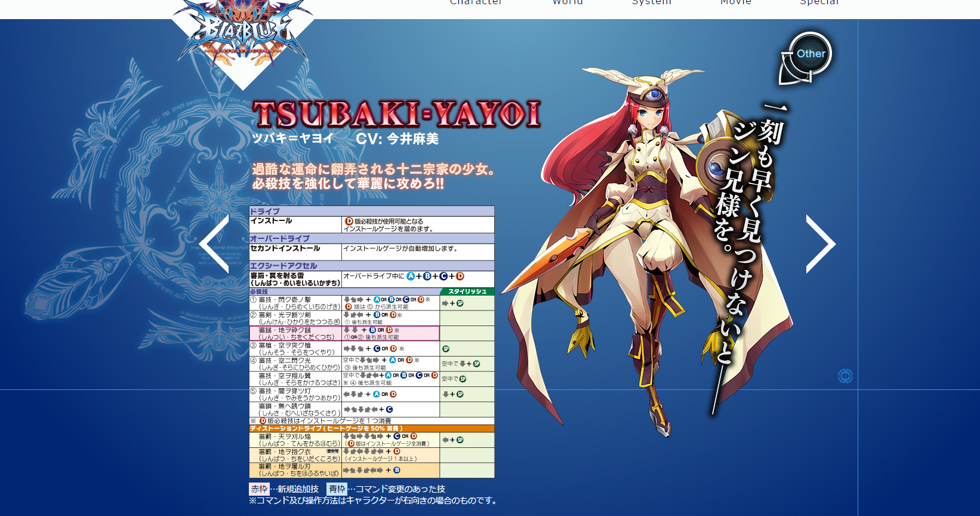Open the Special menu item

pos(819,2)
